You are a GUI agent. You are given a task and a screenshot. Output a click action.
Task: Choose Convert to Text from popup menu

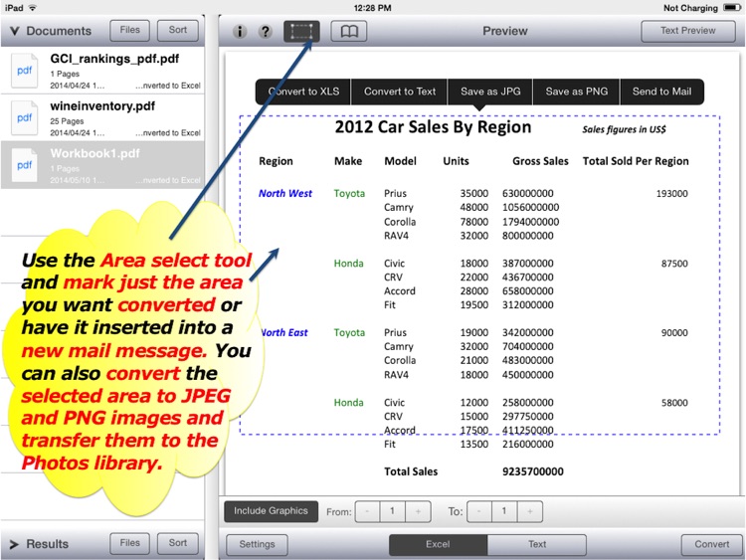point(400,92)
